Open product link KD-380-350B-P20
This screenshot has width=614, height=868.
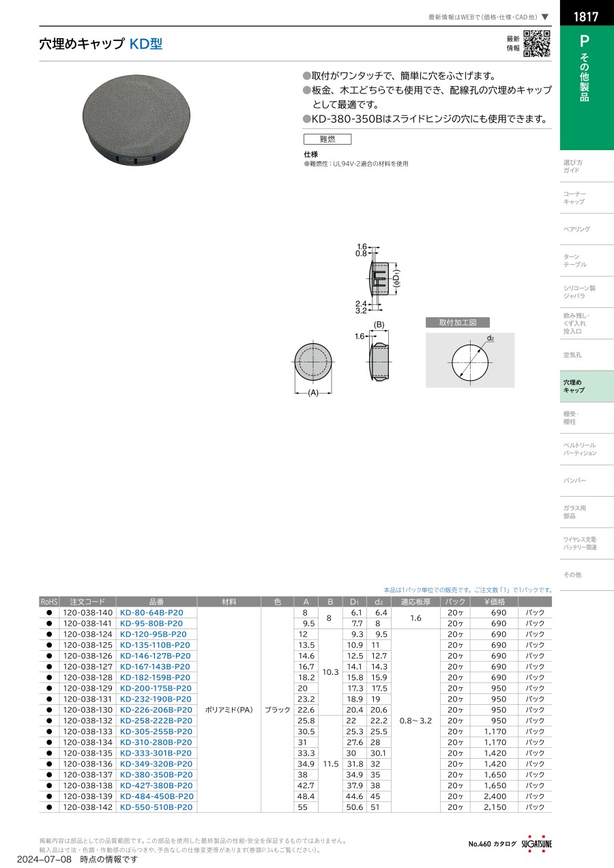point(156,775)
